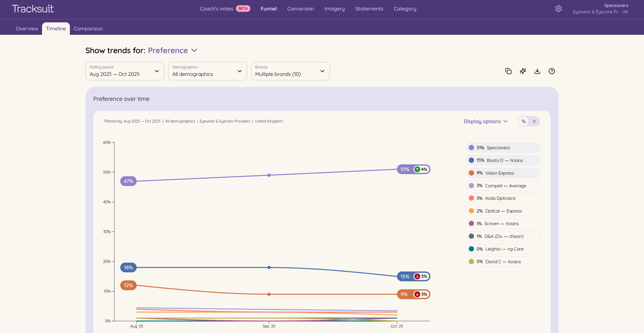Click Vision Express orange legend swatch
The height and width of the screenshot is (333, 644).
tap(471, 173)
